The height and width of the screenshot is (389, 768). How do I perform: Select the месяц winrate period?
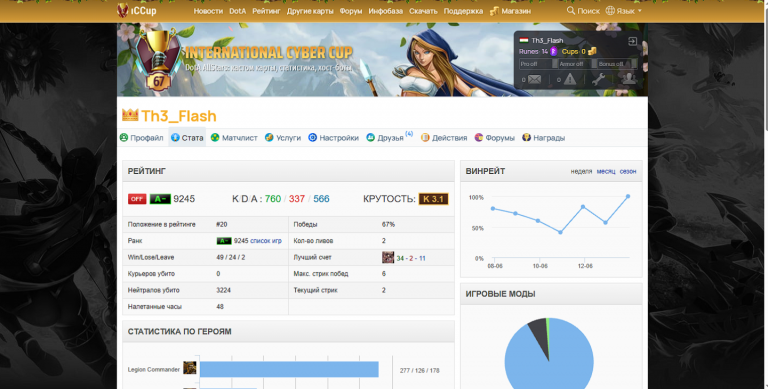(x=606, y=171)
